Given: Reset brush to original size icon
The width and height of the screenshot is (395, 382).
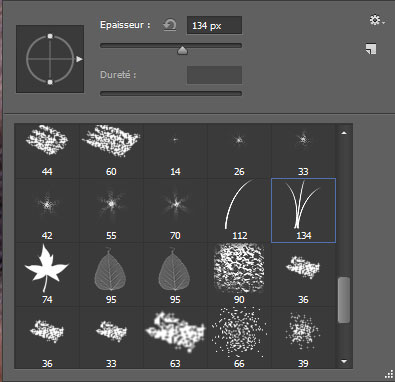Looking at the screenshot, I should tap(170, 25).
